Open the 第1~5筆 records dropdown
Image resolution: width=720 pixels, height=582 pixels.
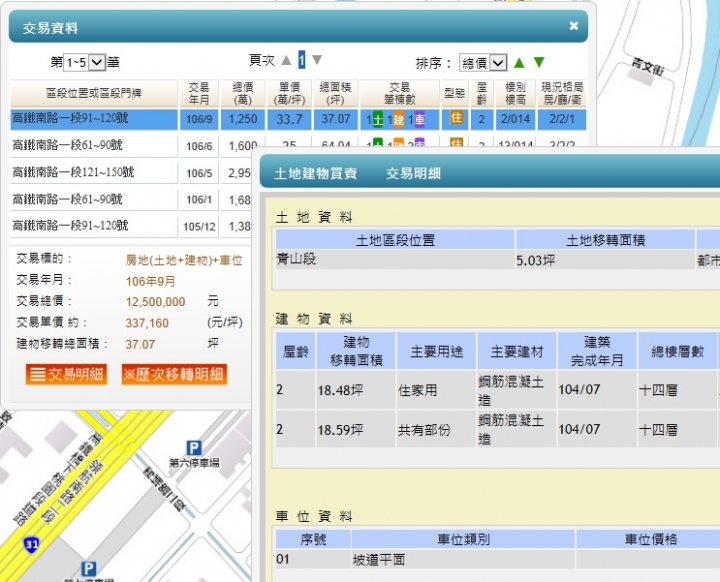click(x=84, y=62)
